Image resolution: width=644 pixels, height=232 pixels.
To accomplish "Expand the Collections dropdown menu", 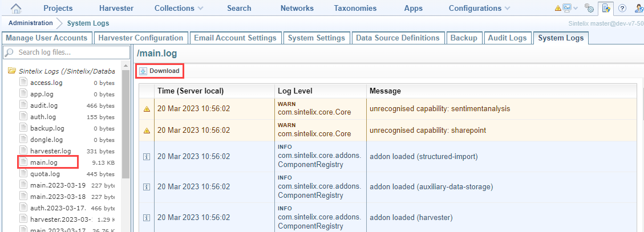I will pyautogui.click(x=179, y=8).
